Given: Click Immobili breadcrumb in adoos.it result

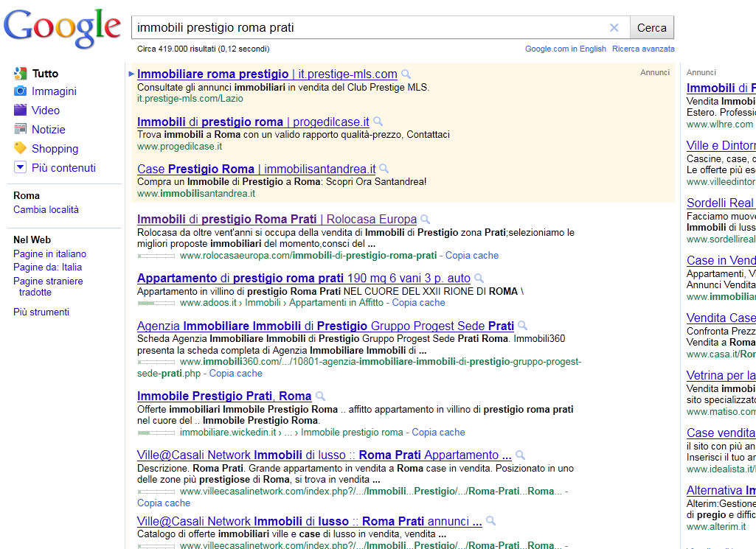Looking at the screenshot, I should [263, 302].
